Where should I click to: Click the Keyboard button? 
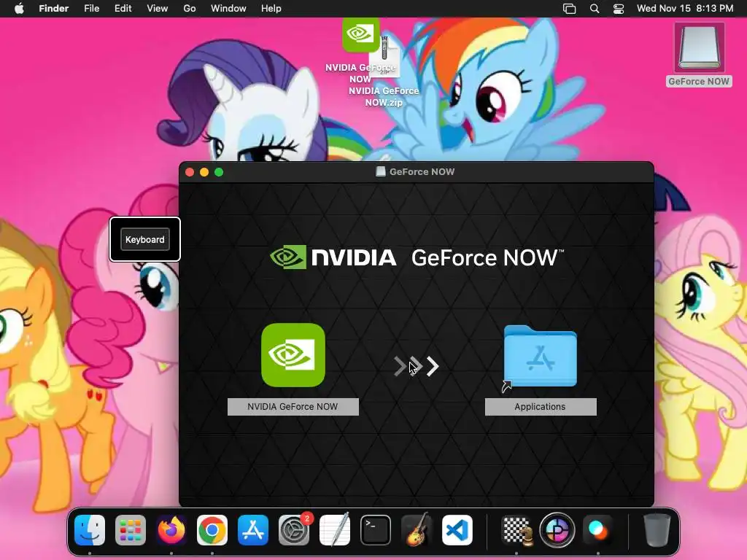click(145, 239)
